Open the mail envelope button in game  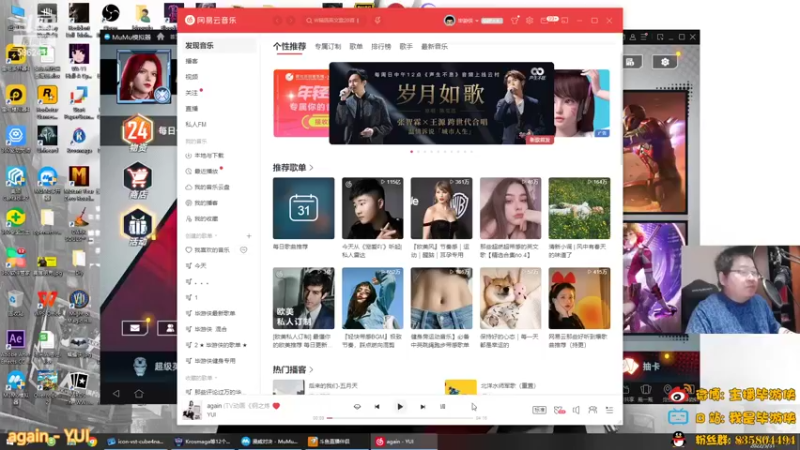coord(135,328)
